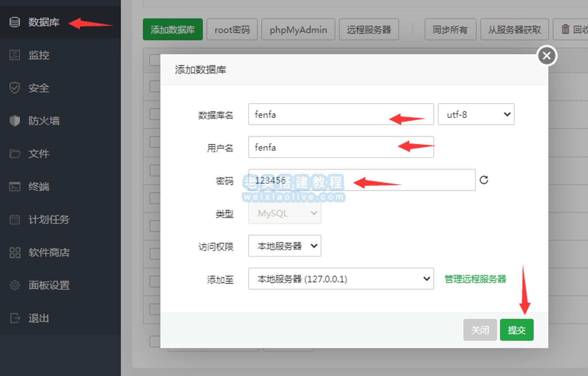Click the 从服务器获取 button
This screenshot has height=376, width=588.
514,30
